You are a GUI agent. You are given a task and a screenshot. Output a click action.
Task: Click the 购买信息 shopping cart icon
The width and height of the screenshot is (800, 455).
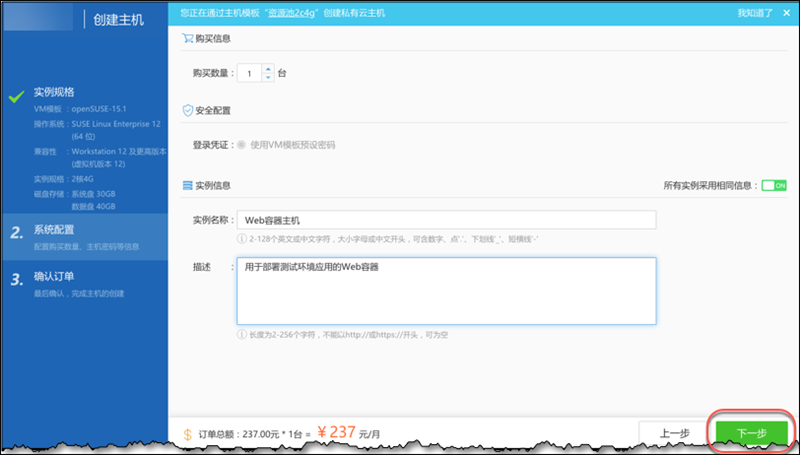187,39
